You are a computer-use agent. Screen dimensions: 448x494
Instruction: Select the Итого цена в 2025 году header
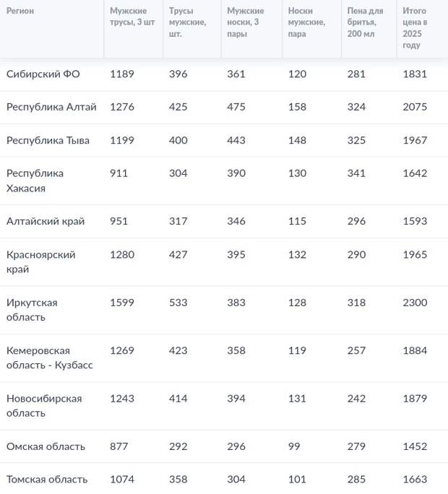[x=415, y=27]
